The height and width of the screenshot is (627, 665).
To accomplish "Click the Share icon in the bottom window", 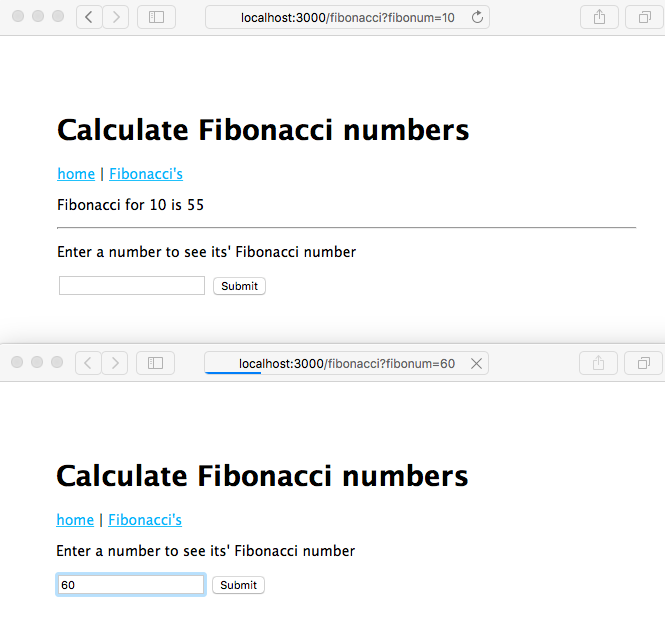I will pos(598,363).
